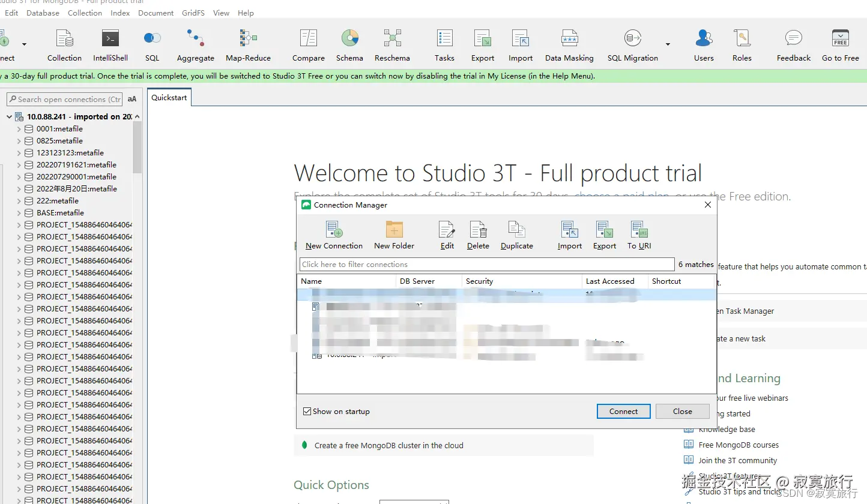867x504 pixels.
Task: Sort connections by the Security column
Action: tap(522, 281)
